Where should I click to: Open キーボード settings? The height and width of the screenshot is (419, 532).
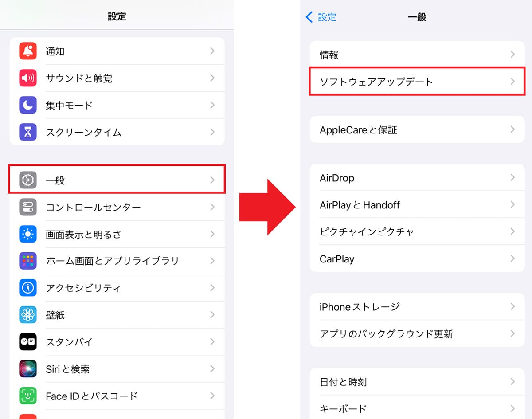click(417, 407)
